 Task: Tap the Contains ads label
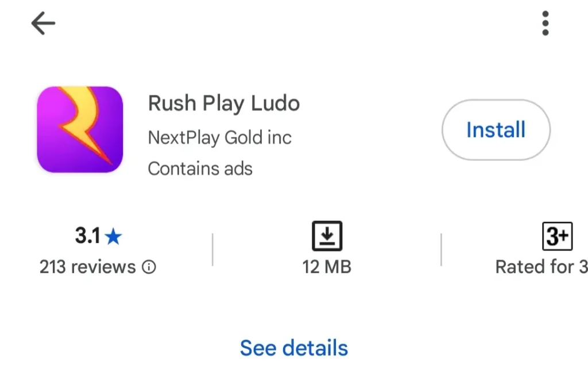(200, 168)
